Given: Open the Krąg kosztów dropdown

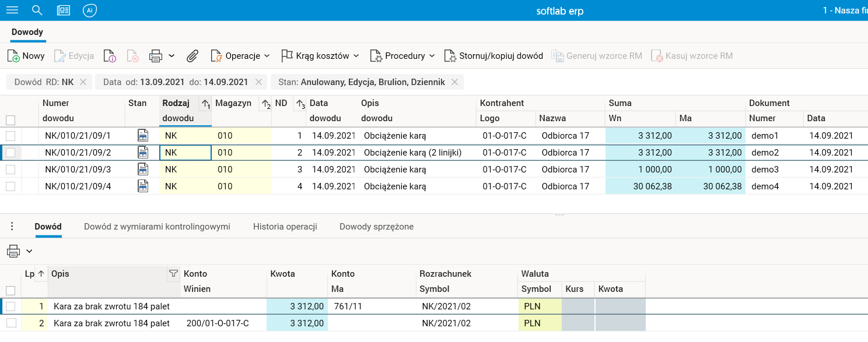Looking at the screenshot, I should 320,56.
